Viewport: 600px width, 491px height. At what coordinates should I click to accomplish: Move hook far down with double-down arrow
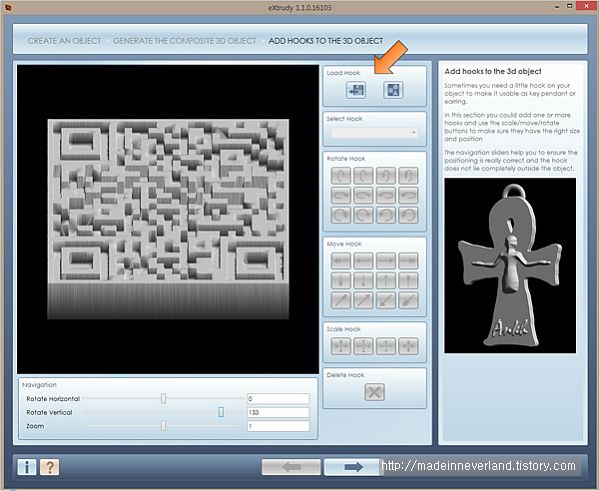pyautogui.click(x=341, y=281)
